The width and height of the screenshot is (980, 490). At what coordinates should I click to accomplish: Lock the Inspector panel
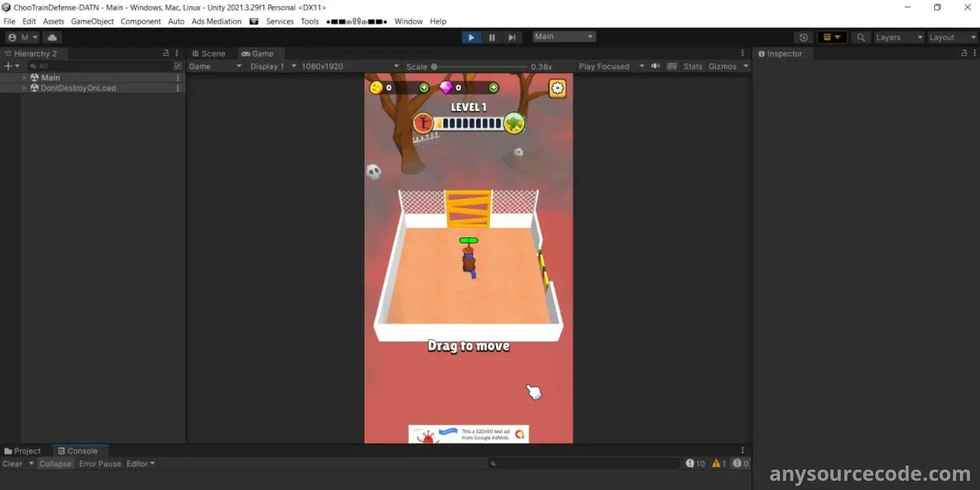[x=964, y=53]
